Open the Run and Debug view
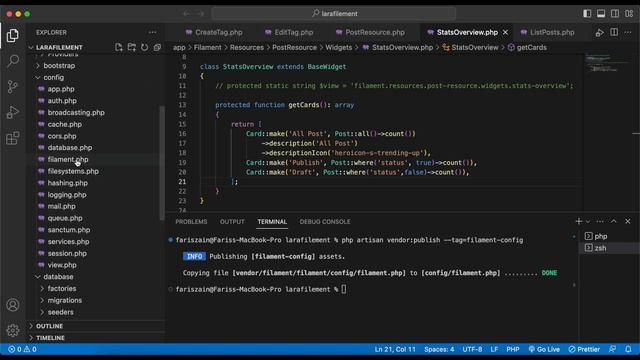 pyautogui.click(x=13, y=112)
